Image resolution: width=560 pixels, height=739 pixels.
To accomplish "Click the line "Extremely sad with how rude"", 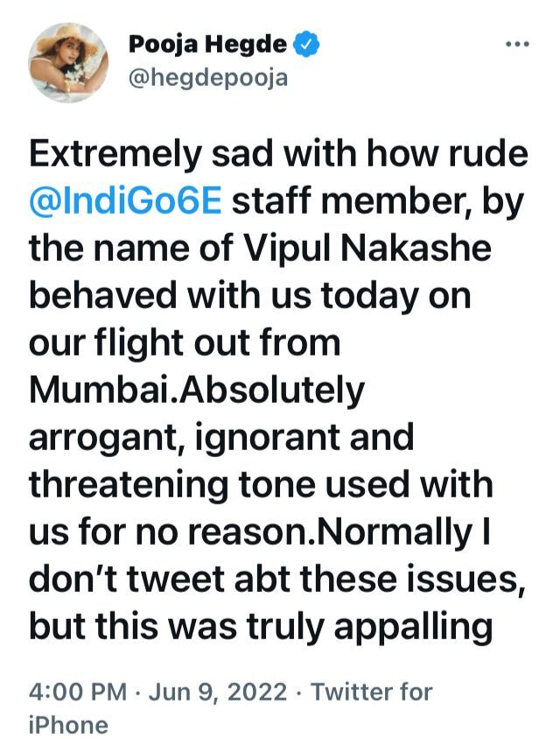I will tap(278, 153).
